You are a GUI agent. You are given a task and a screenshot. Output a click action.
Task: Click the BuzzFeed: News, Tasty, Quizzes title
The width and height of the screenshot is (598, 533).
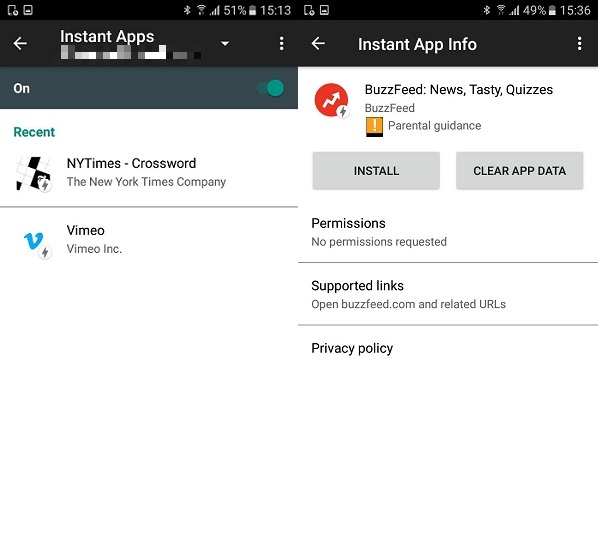coord(459,90)
